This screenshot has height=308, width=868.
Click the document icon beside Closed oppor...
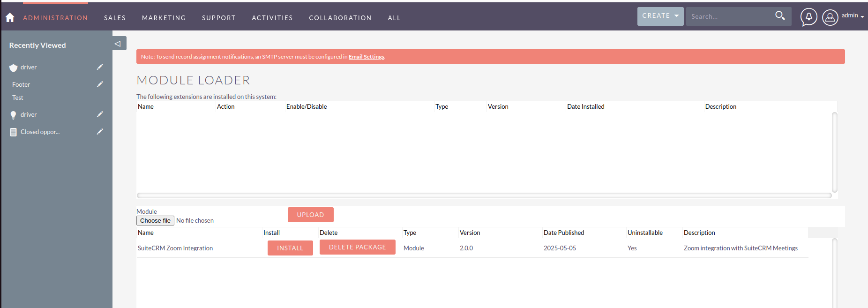(x=13, y=132)
